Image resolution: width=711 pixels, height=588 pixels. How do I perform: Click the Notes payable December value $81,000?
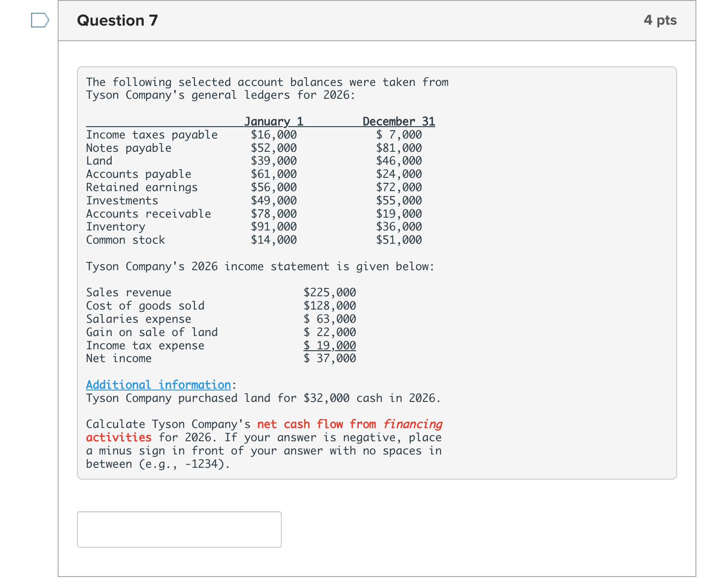click(x=399, y=148)
